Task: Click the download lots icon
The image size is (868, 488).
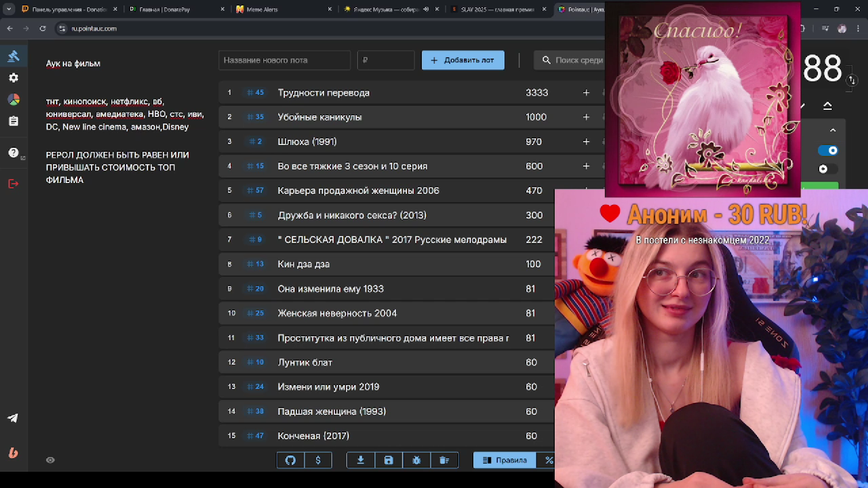Action: pos(360,460)
